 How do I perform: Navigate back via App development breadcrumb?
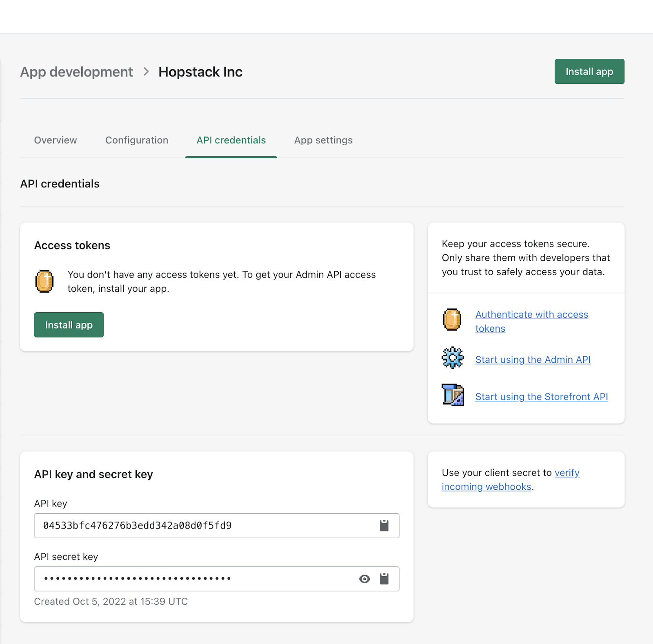pyautogui.click(x=76, y=71)
